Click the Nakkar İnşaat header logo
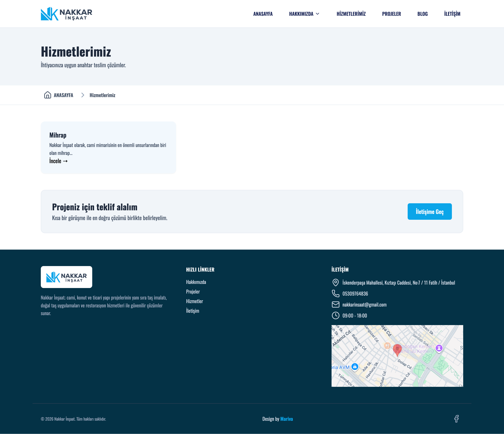 (x=66, y=14)
